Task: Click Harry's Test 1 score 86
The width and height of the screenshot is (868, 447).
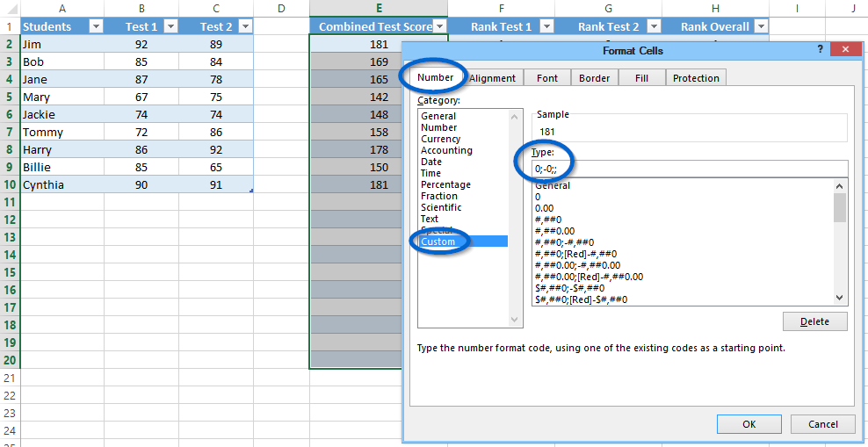Action: 141,149
